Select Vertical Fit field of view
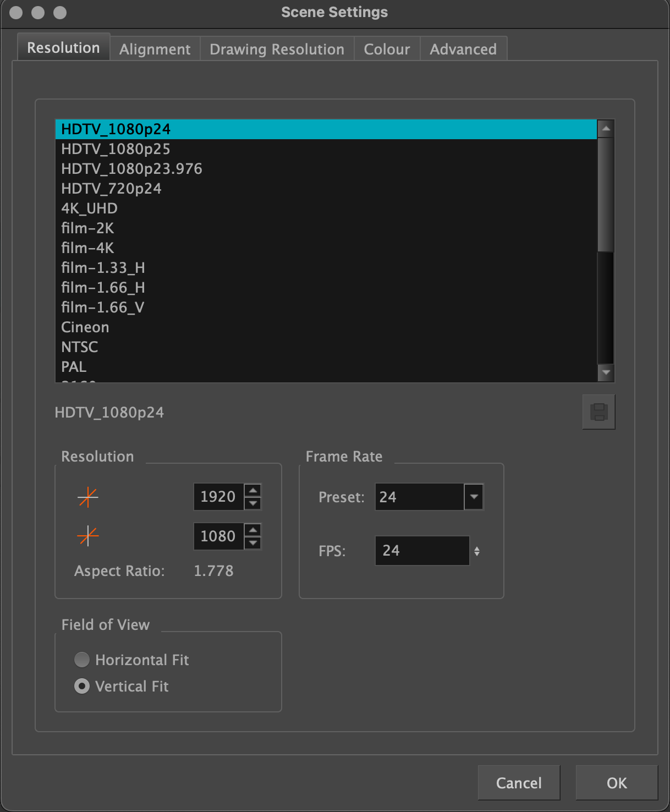This screenshot has width=670, height=812. click(82, 686)
